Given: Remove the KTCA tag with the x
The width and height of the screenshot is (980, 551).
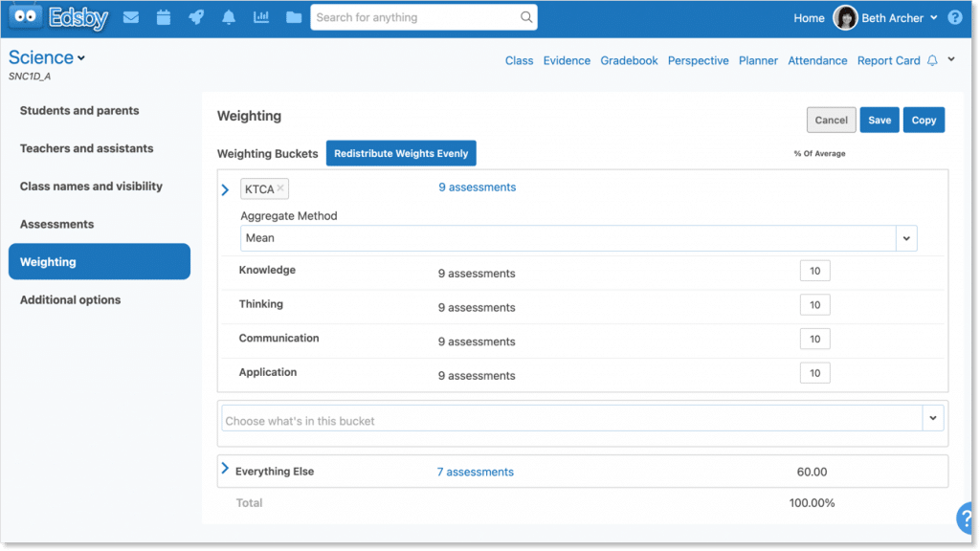Looking at the screenshot, I should (x=280, y=188).
